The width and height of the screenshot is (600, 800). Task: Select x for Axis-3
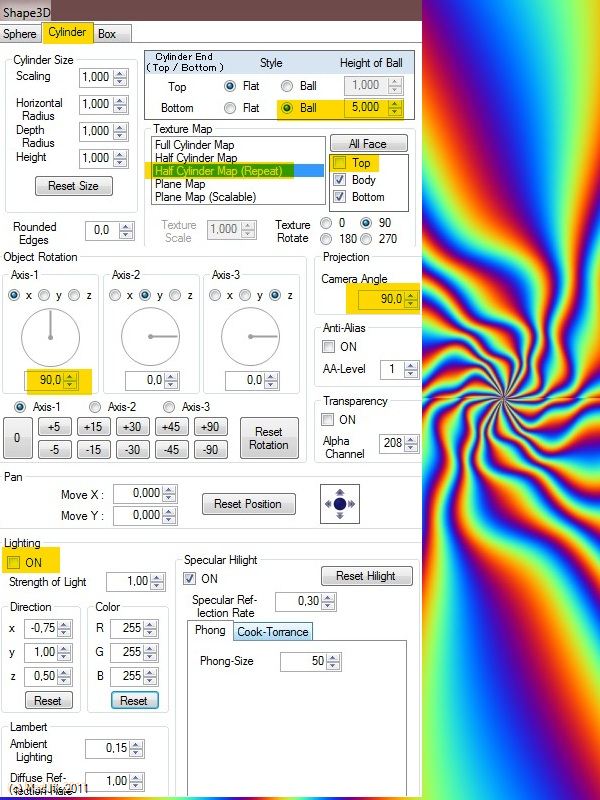coord(215,295)
